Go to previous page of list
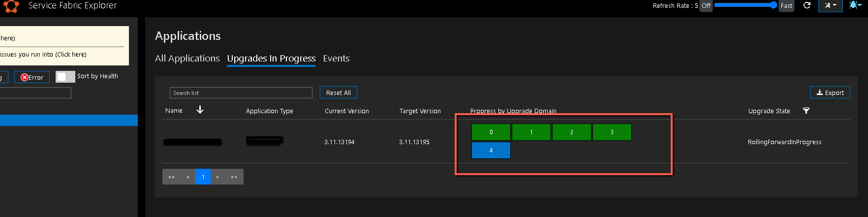Viewport: 868px width, 217px height. (x=188, y=177)
